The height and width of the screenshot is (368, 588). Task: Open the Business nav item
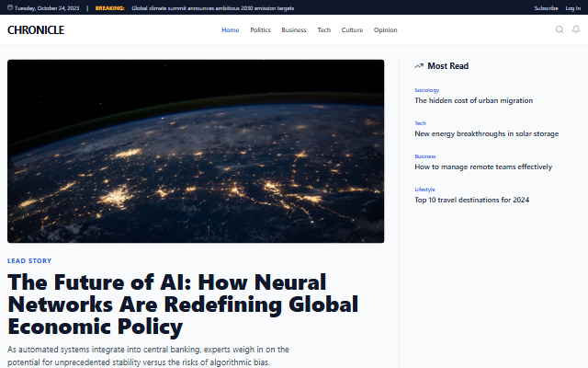294,30
